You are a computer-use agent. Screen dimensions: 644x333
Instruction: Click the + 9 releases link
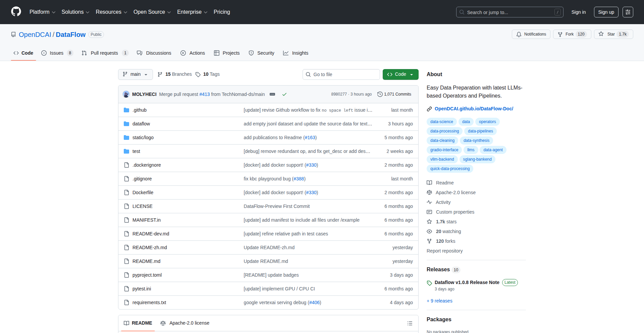click(439, 301)
